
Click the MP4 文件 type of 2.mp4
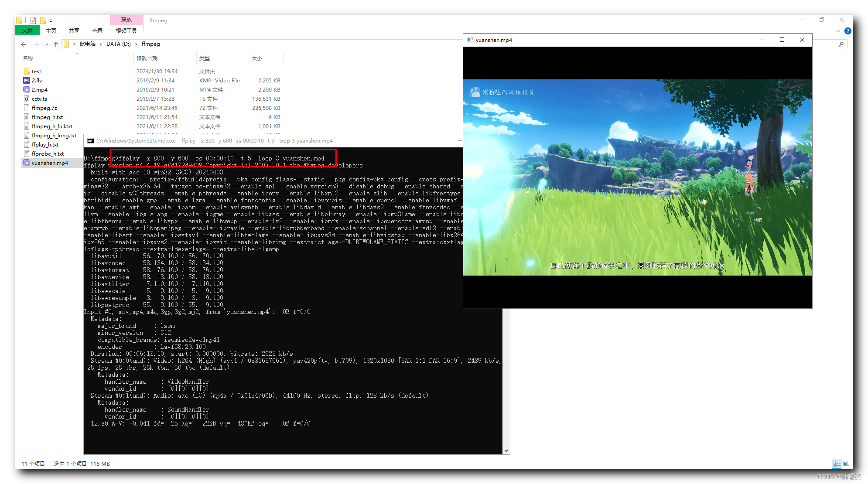pyautogui.click(x=211, y=89)
